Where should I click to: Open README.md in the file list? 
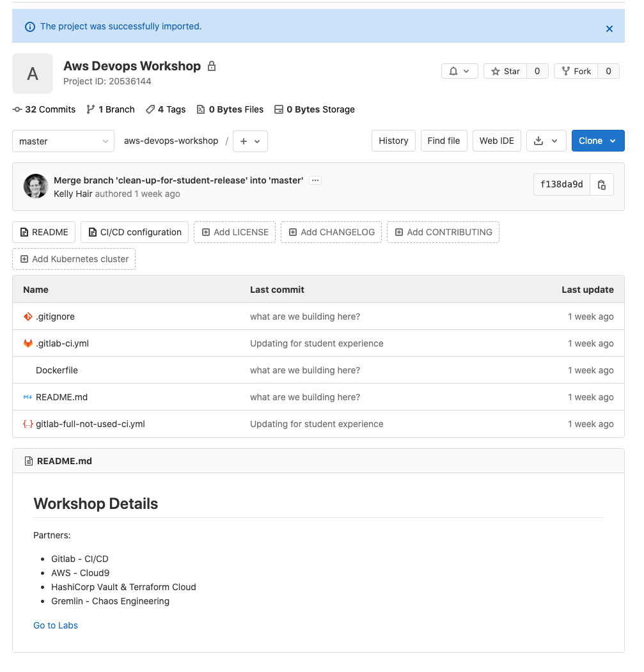pyautogui.click(x=62, y=397)
